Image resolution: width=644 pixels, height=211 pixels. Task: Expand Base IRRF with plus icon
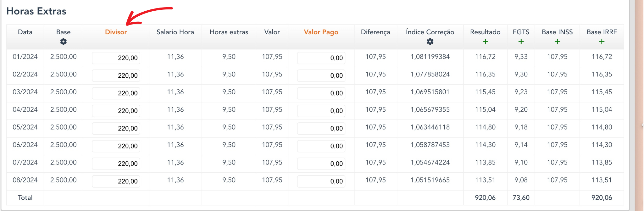(602, 42)
